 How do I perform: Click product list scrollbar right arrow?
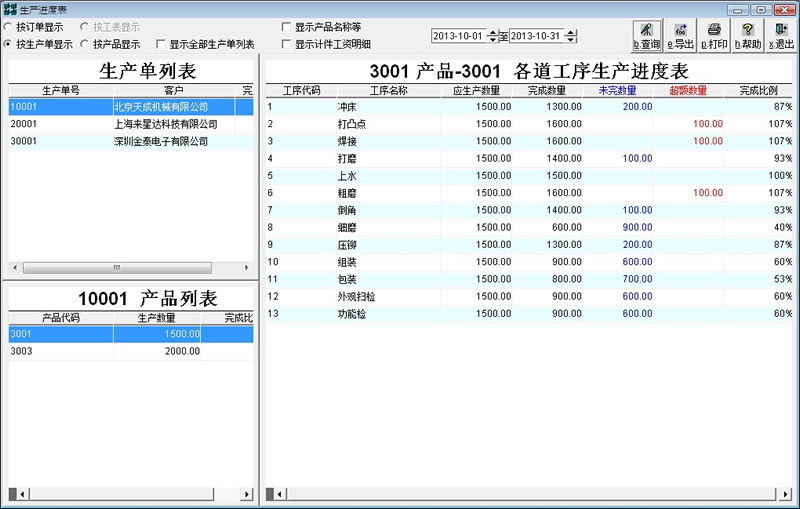click(x=247, y=494)
